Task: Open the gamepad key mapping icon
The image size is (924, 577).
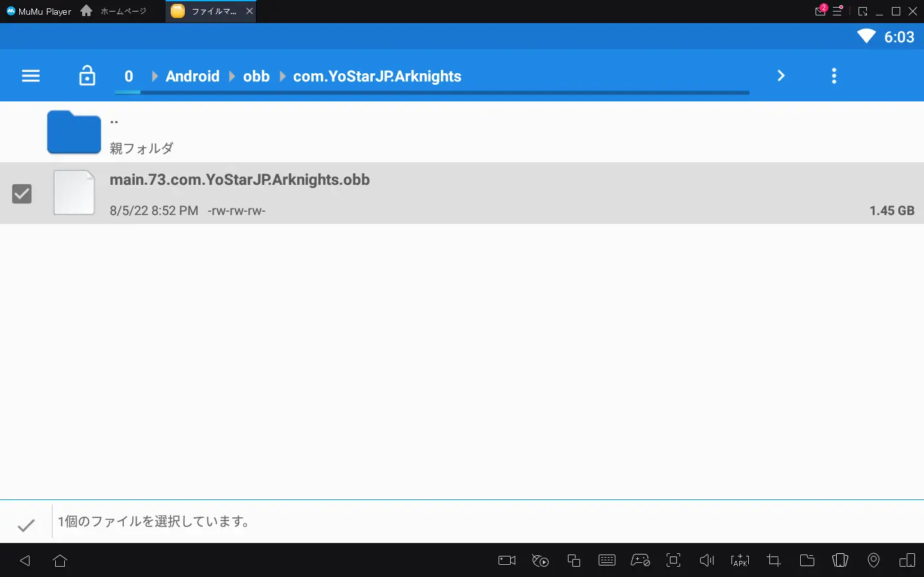Action: [640, 560]
